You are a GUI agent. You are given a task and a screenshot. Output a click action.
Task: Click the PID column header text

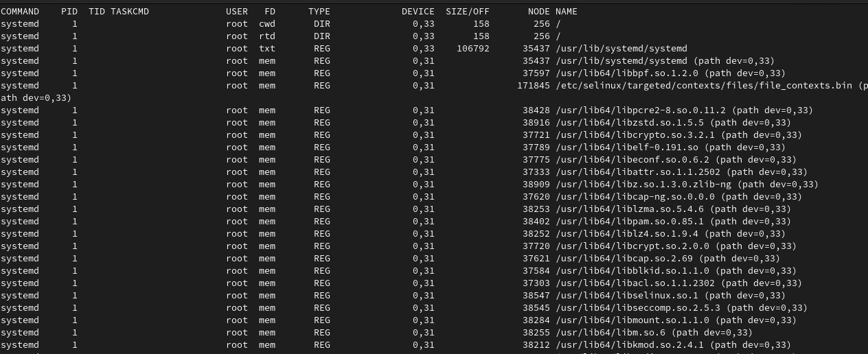[x=69, y=12]
